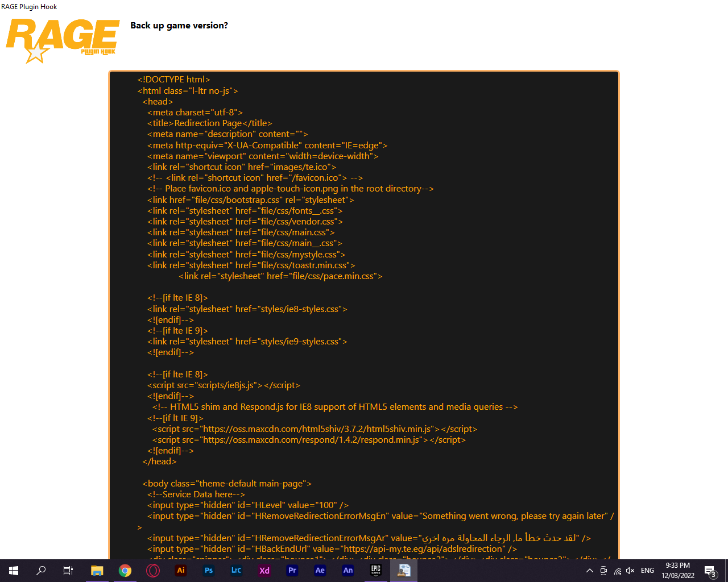
Task: Click the "styles/ie8-styles.css" line
Action: tap(247, 309)
